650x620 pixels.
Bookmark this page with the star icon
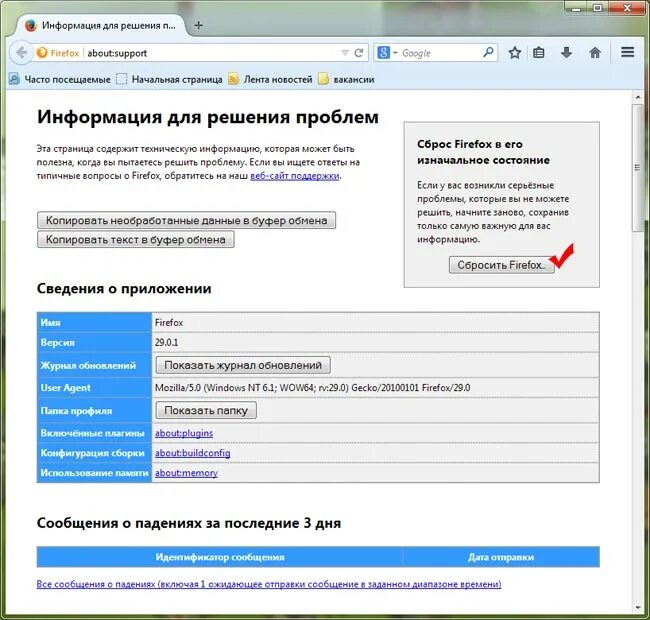[514, 53]
